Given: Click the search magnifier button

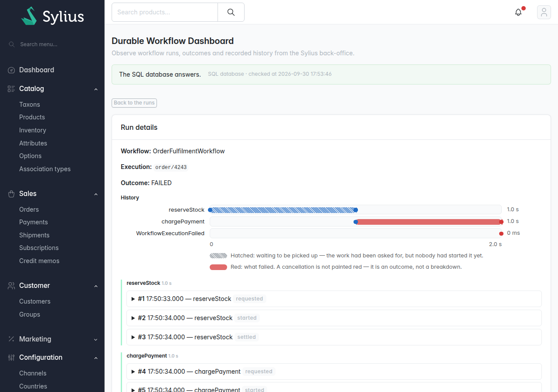Looking at the screenshot, I should click(231, 12).
